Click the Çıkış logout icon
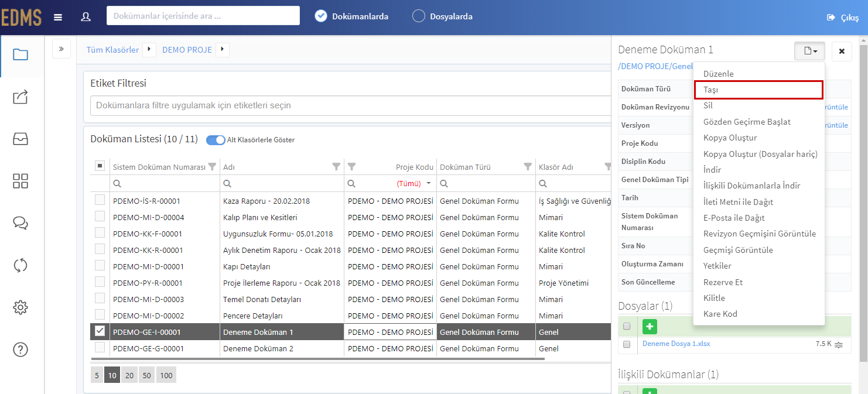Screen dimensions: 868x394 (831, 18)
